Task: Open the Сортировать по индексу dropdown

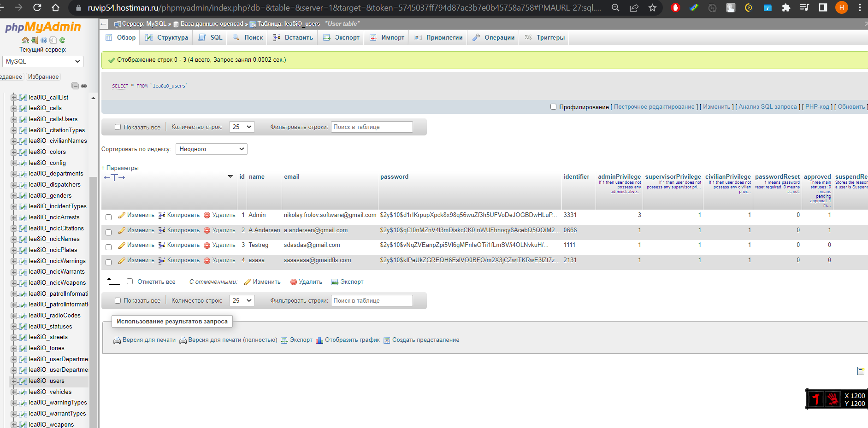Action: [x=211, y=149]
